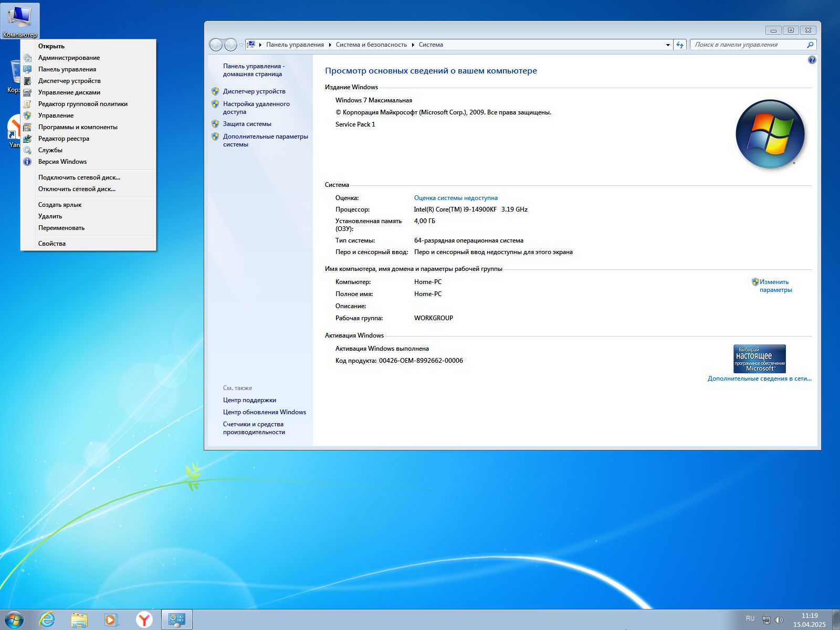This screenshot has height=630, width=840.
Task: Select Подключить сетевой диск menu entry
Action: (x=88, y=177)
